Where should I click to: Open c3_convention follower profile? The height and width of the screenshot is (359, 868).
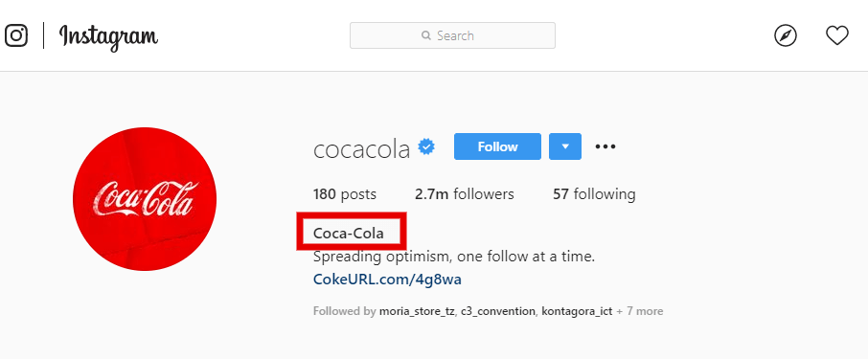497,311
